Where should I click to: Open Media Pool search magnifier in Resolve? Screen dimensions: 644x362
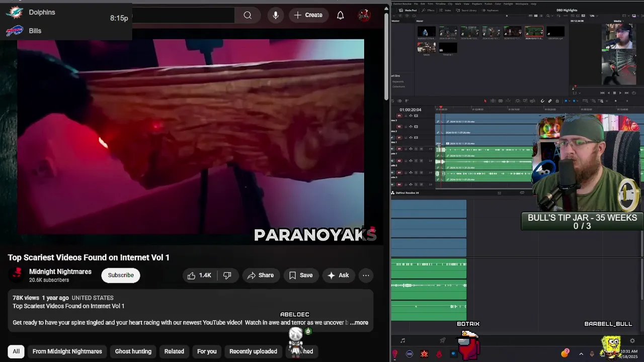click(x=548, y=16)
